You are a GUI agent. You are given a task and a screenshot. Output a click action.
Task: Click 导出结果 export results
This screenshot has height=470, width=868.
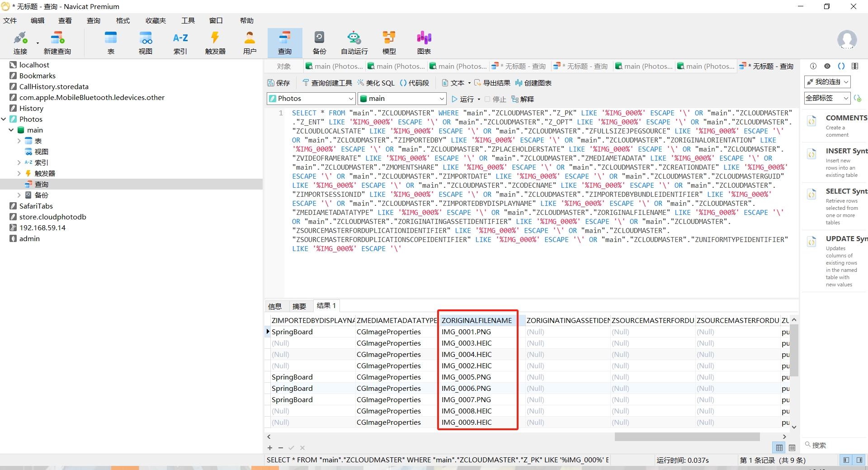coord(492,83)
